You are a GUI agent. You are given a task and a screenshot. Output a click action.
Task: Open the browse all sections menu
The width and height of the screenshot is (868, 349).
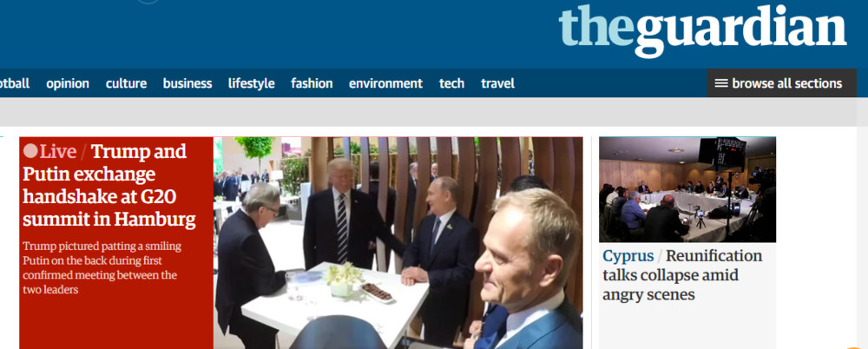781,83
